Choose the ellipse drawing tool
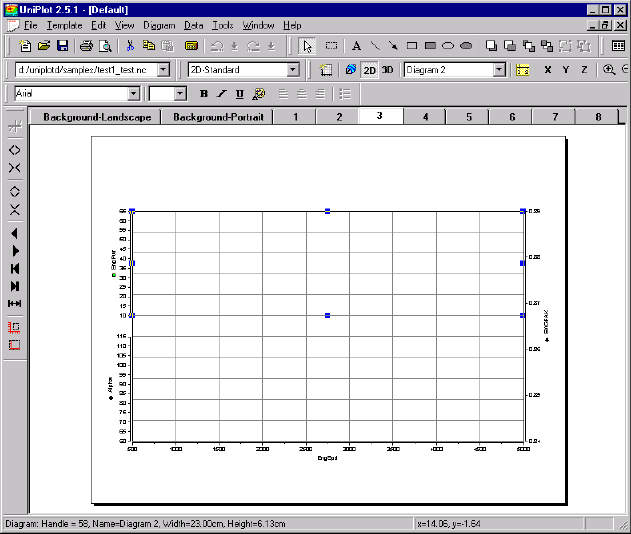 coord(448,46)
